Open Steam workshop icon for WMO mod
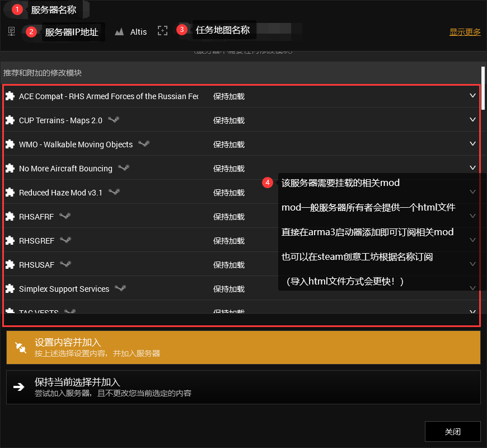Image resolution: width=487 pixels, height=448 pixels. [x=144, y=143]
